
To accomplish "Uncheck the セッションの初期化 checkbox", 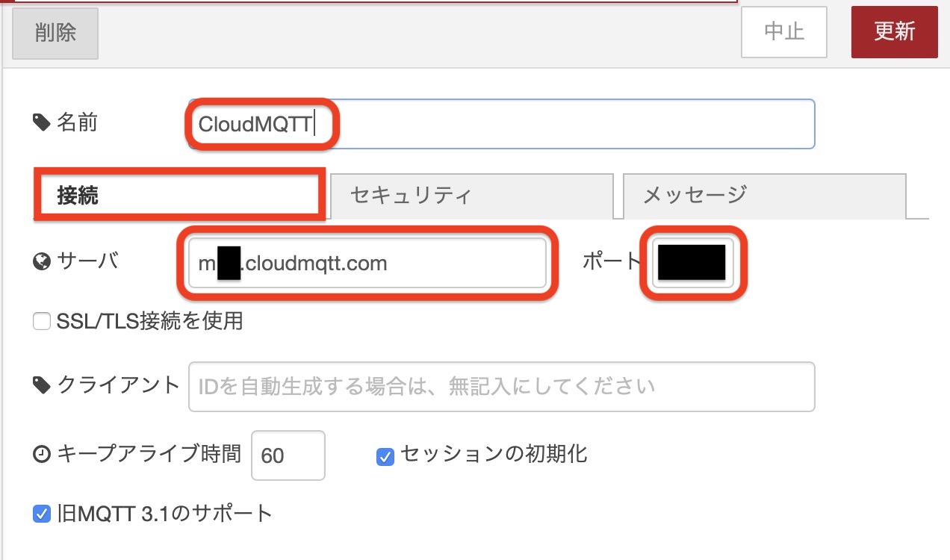I will 385,455.
